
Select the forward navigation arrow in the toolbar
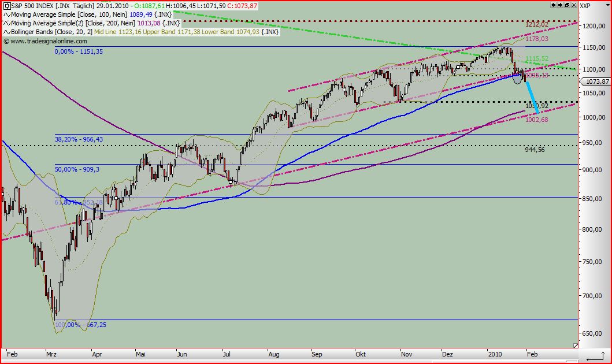coord(559,5)
